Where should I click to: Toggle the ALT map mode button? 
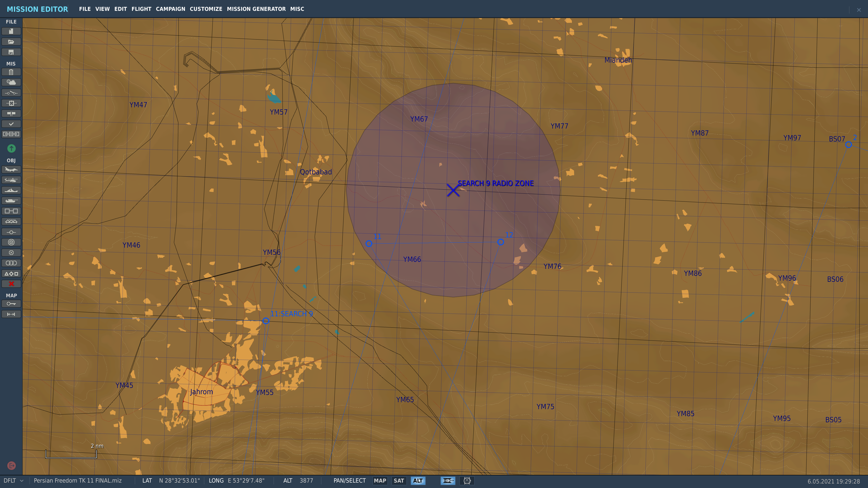[x=418, y=481]
